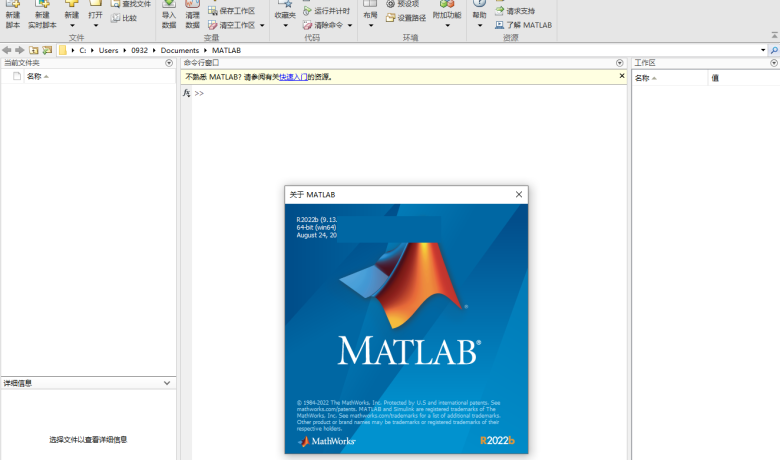This screenshot has height=460, width=780.
Task: Go forward with the right arrow folder navigation
Action: (x=19, y=50)
